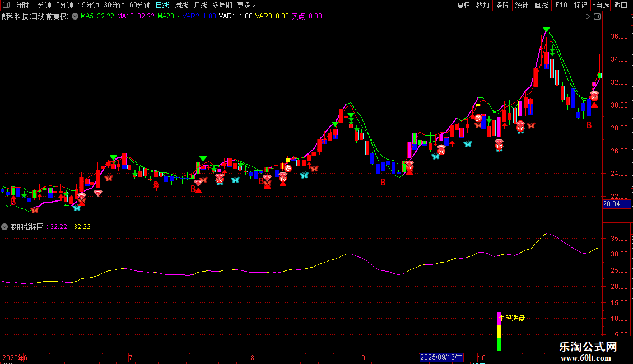
Task: Click the magenta-yellow-green 牛股洗盘 signal bar
Action: pos(499,332)
